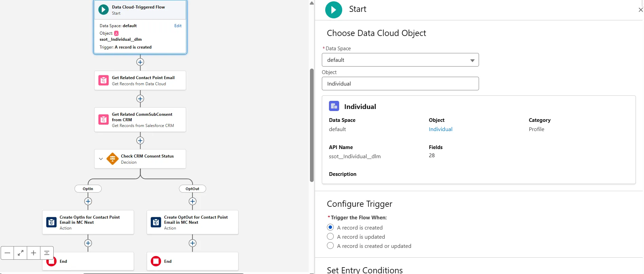Collapse the Check CRM Consent Status chevron
This screenshot has height=274, width=644.
point(101,159)
